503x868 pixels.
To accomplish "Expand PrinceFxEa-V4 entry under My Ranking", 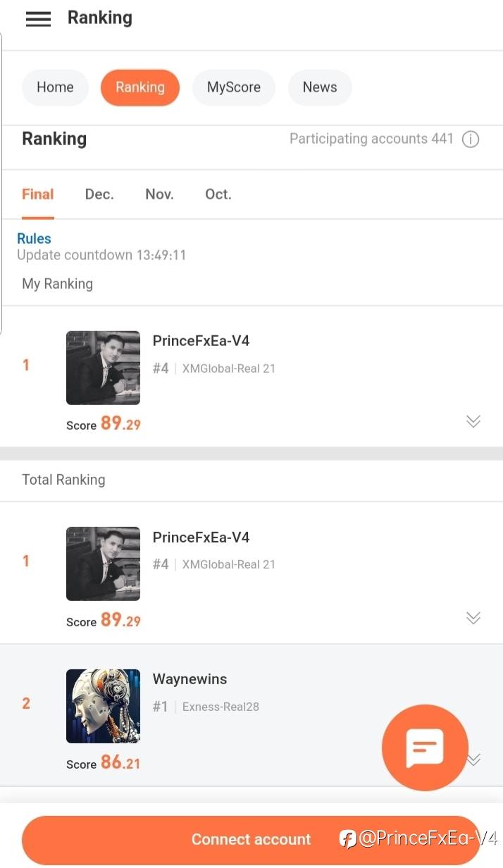I will click(473, 421).
